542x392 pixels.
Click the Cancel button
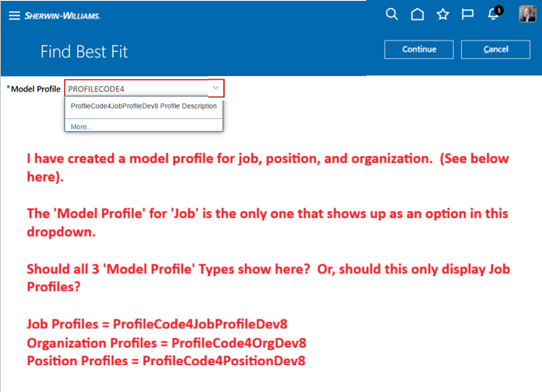tap(496, 49)
